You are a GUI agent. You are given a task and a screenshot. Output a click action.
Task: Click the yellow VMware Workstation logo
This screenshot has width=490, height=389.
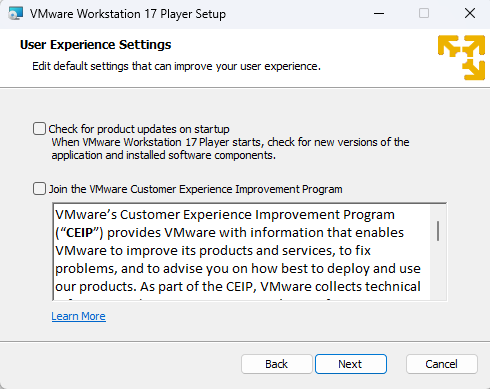pos(461,57)
